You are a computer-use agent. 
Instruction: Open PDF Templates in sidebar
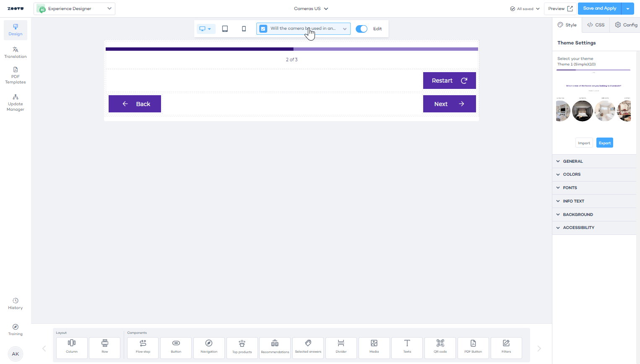(x=16, y=75)
